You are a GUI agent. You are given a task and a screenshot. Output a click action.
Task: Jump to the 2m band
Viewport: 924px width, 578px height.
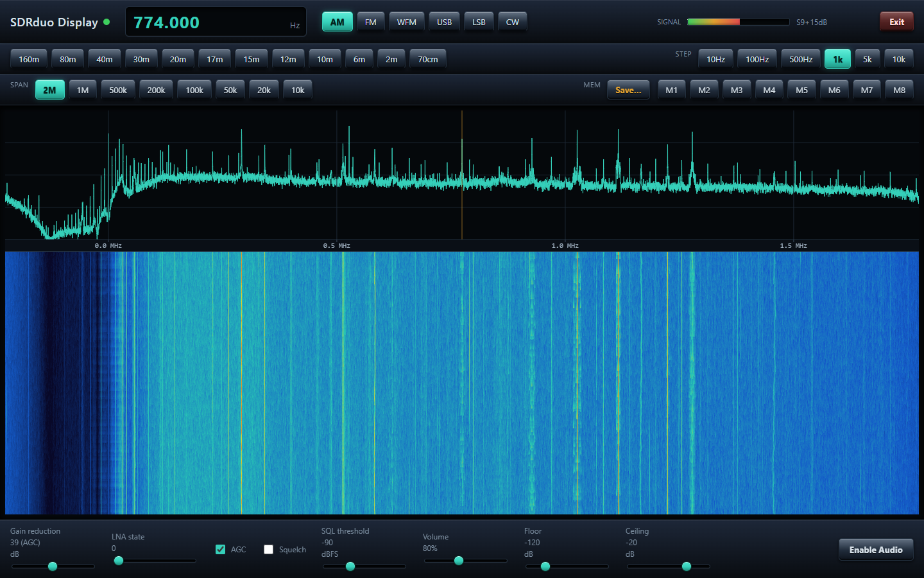coord(391,59)
